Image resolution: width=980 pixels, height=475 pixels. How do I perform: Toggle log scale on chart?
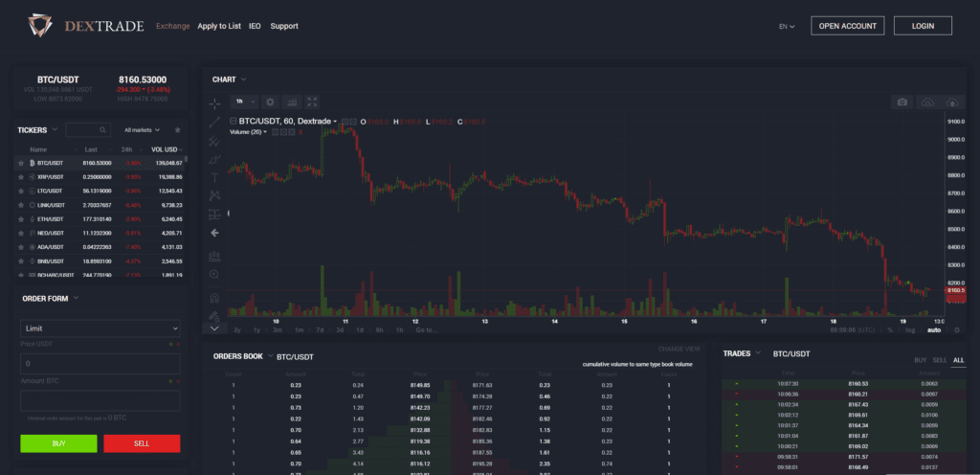tap(910, 329)
